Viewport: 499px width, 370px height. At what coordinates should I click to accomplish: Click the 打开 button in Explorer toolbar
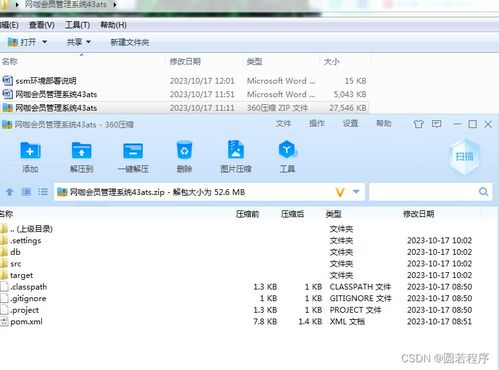tap(22, 42)
